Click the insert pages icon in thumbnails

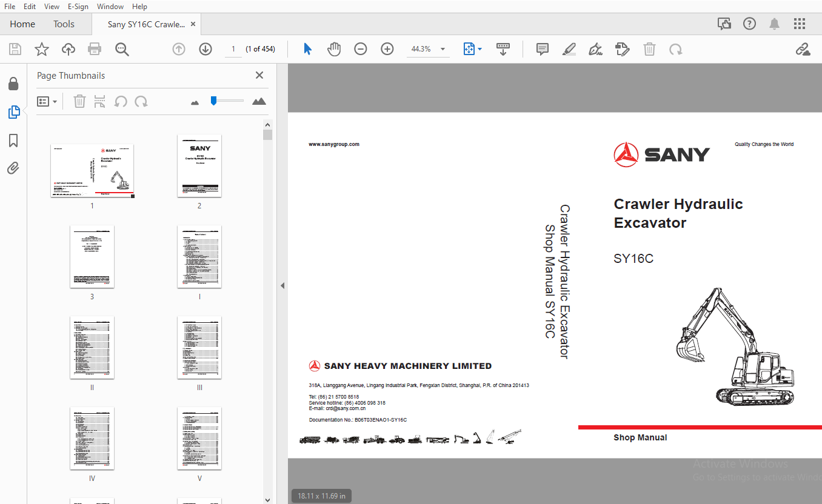[x=99, y=101]
